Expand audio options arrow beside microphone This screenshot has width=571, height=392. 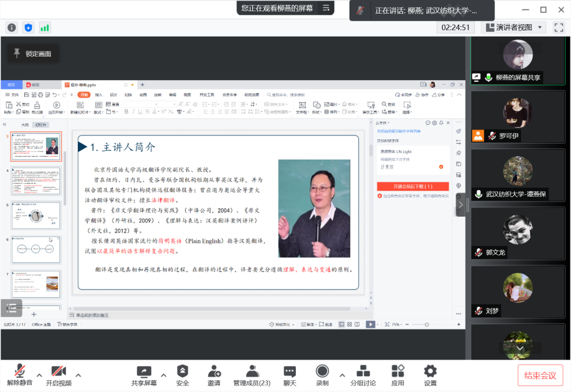point(39,375)
